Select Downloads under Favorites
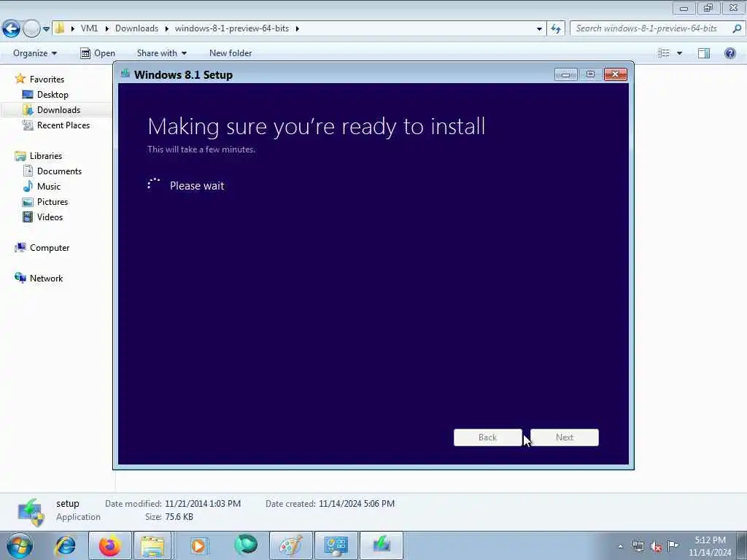This screenshot has width=747, height=560. point(58,110)
